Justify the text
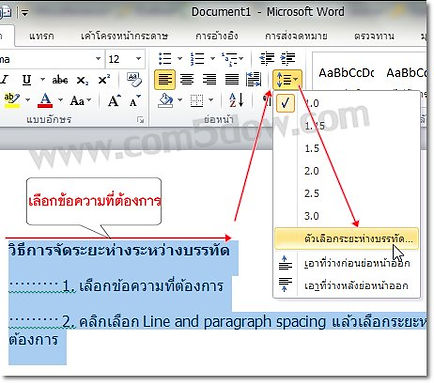The image size is (434, 383). pos(232,80)
